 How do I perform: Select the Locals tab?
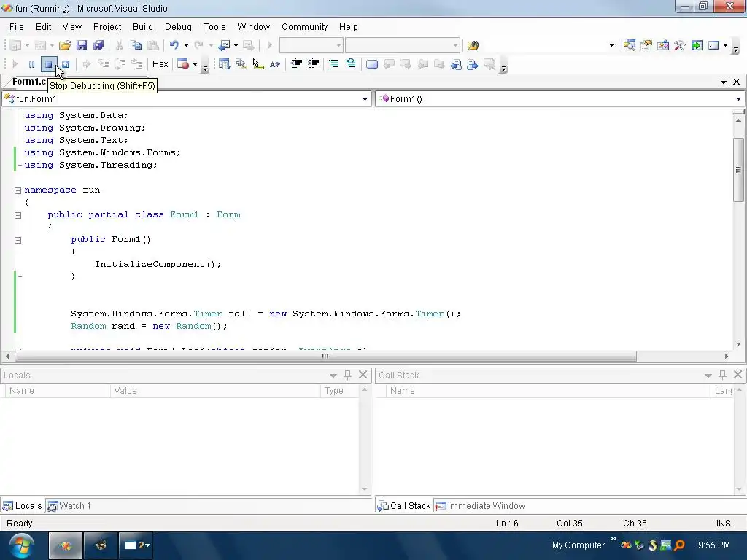23,506
